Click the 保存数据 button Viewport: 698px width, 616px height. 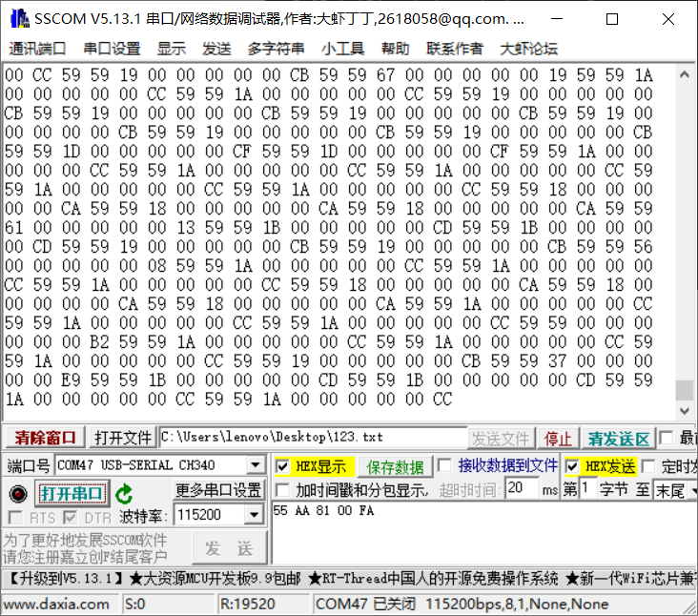(x=395, y=467)
